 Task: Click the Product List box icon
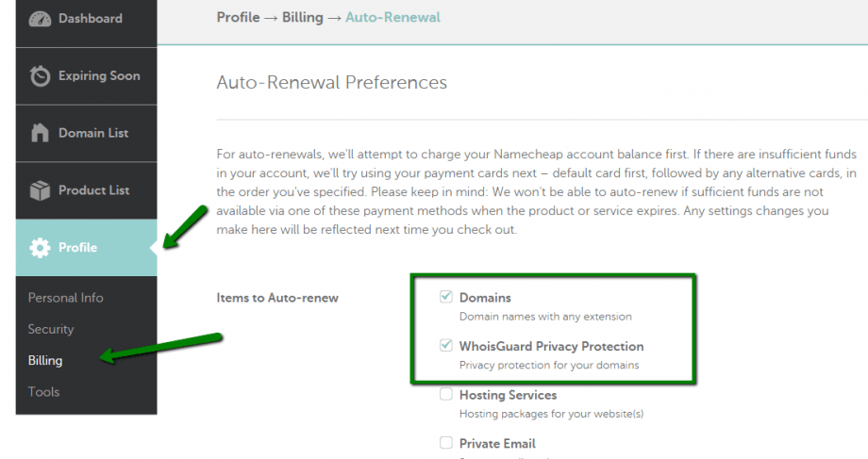click(40, 190)
